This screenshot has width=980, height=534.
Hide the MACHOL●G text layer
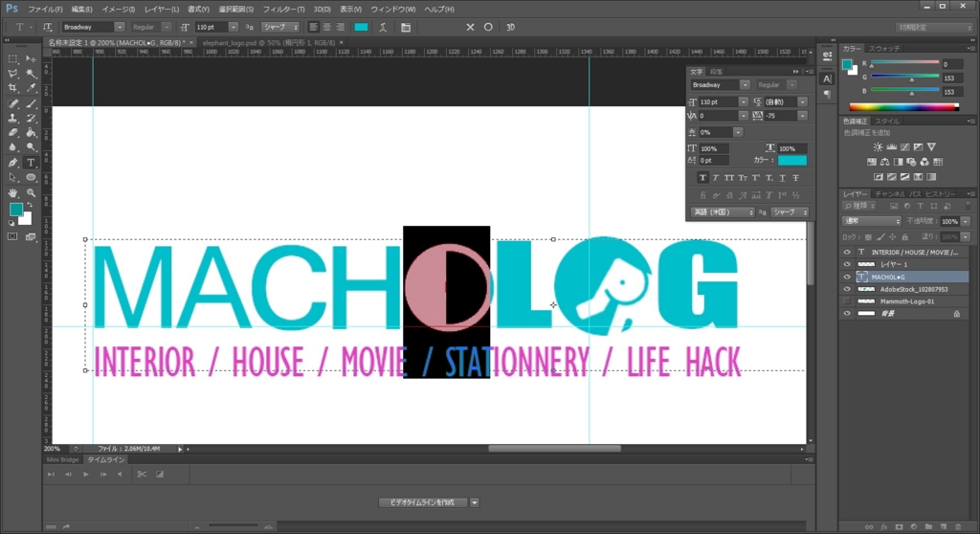(847, 277)
